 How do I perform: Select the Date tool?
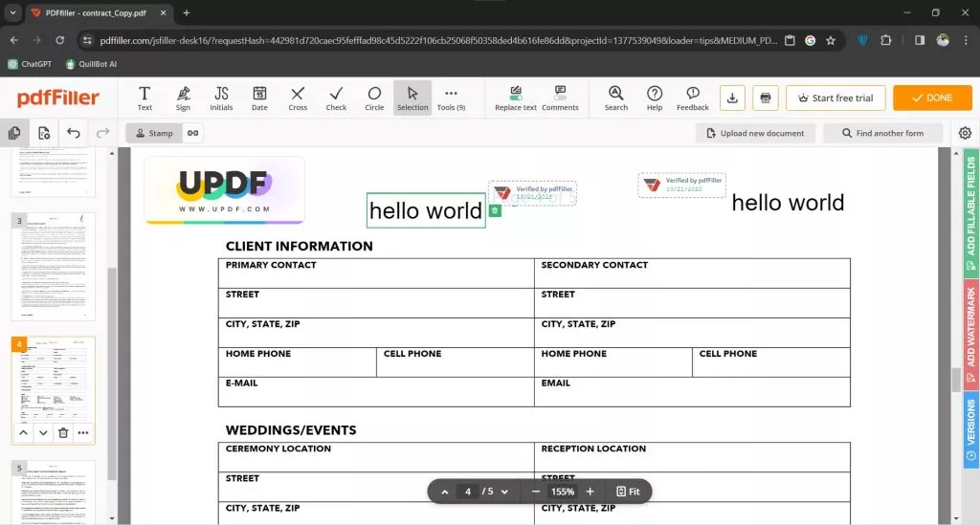coord(259,98)
